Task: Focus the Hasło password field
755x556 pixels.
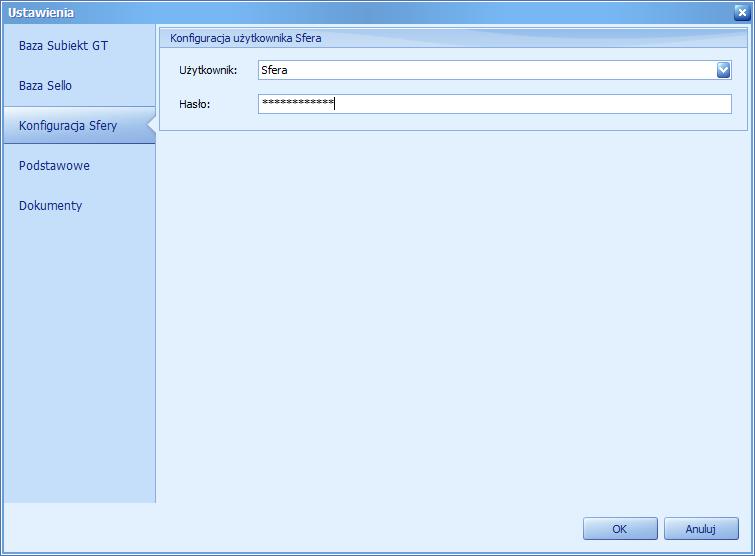Action: click(x=495, y=104)
